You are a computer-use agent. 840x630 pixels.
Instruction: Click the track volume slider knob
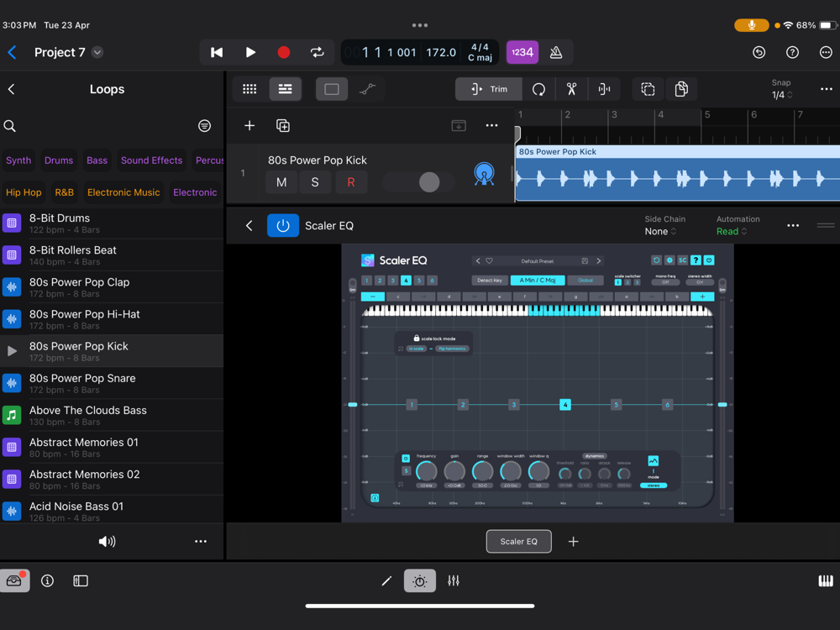tap(429, 182)
